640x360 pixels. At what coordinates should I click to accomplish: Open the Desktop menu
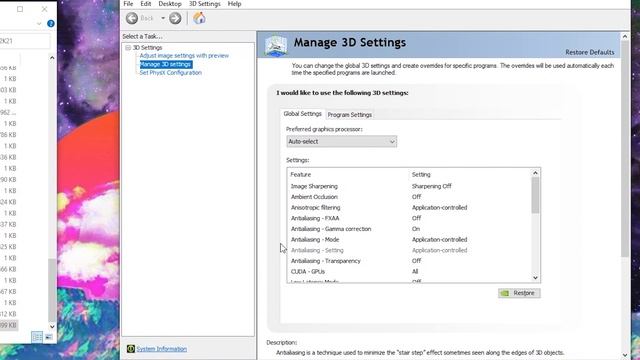click(170, 4)
